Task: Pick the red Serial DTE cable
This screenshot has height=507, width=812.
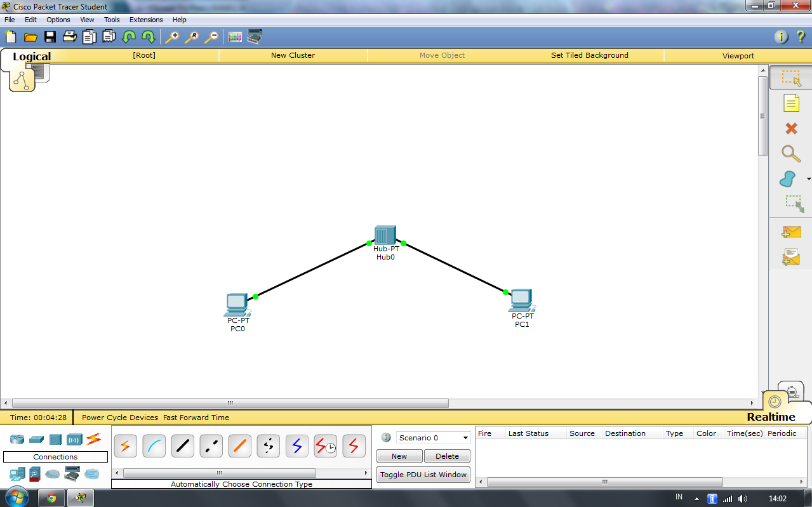Action: [354, 446]
